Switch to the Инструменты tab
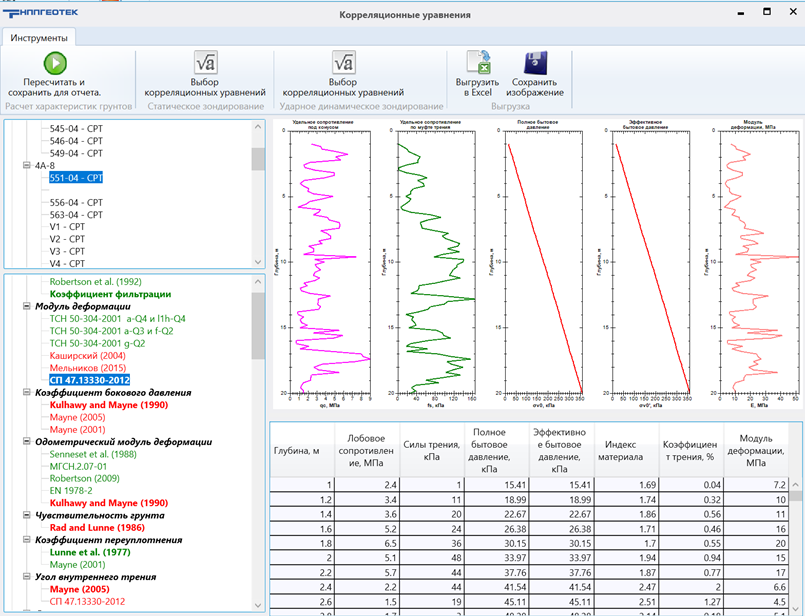This screenshot has height=616, width=805. point(39,38)
